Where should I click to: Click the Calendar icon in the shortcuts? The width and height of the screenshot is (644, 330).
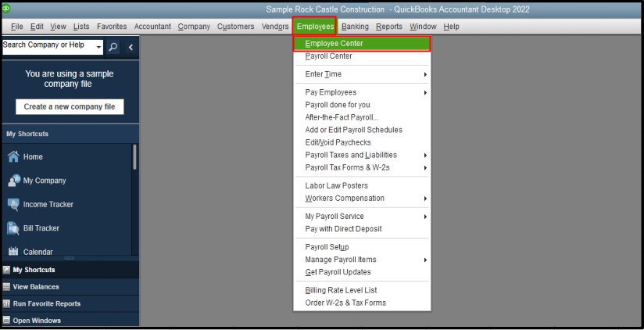(x=13, y=252)
